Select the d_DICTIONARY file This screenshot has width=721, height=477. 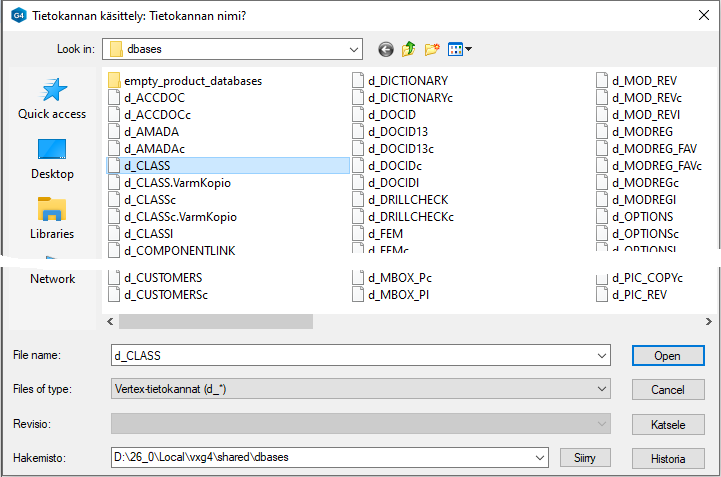coord(408,81)
